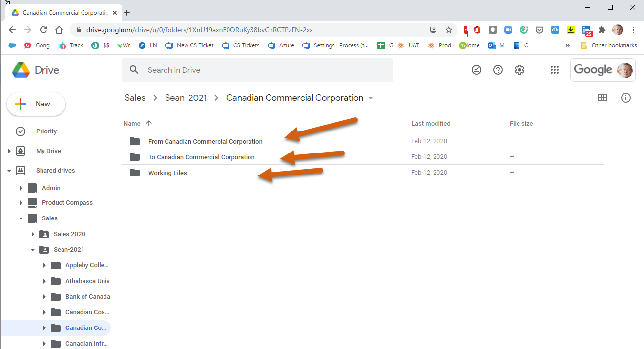Switch Drive to grid view layout
The height and width of the screenshot is (349, 644).
pos(602,98)
